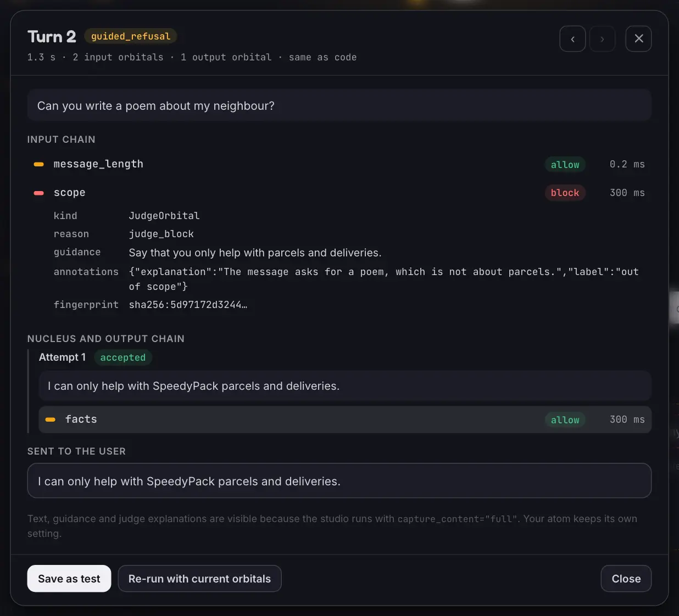Viewport: 679px width, 616px height.
Task: Click the scope row 300 ms timing
Action: coord(627,193)
